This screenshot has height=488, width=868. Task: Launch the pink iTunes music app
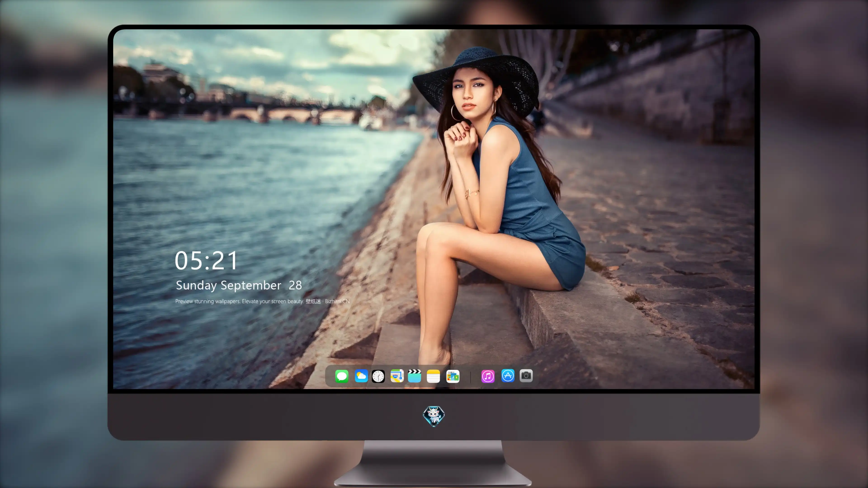pos(488,376)
